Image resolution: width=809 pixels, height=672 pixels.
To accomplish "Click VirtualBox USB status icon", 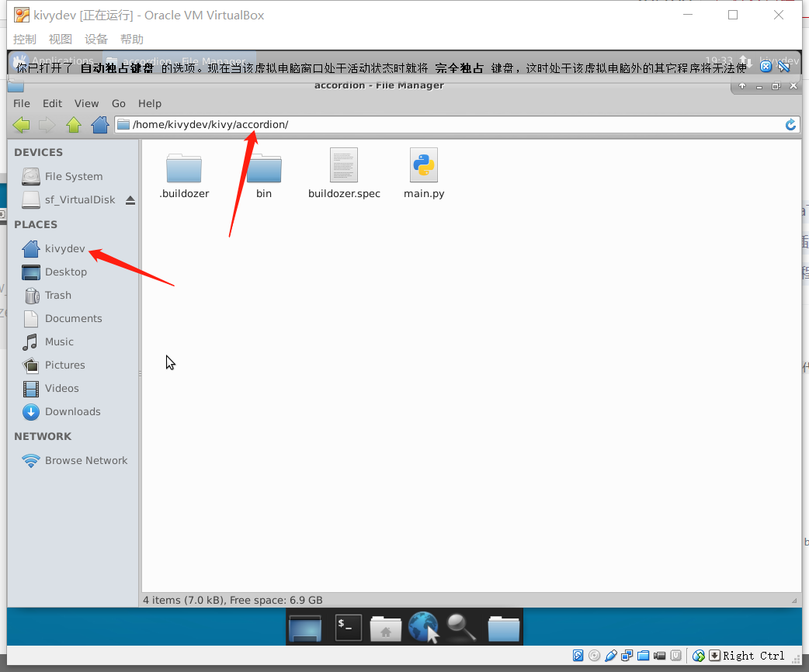I will [x=611, y=656].
